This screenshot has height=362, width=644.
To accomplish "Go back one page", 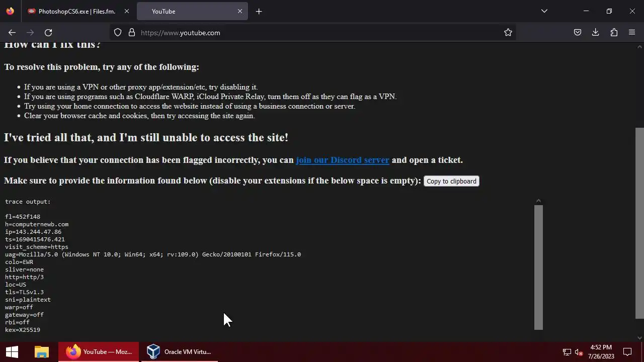I will click(12, 33).
